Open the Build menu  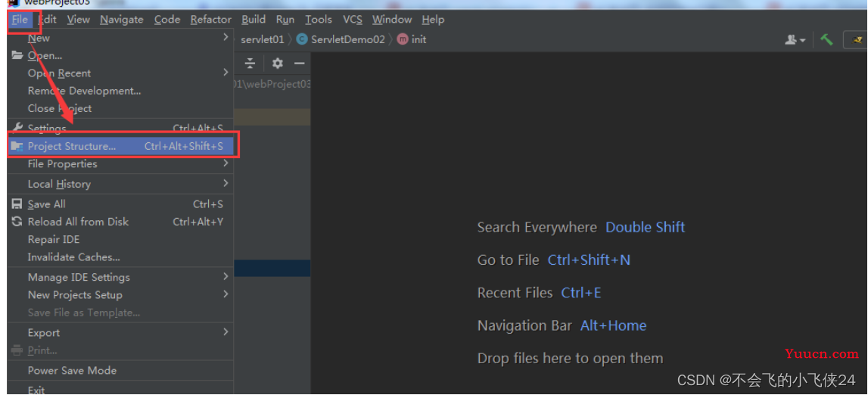[254, 20]
